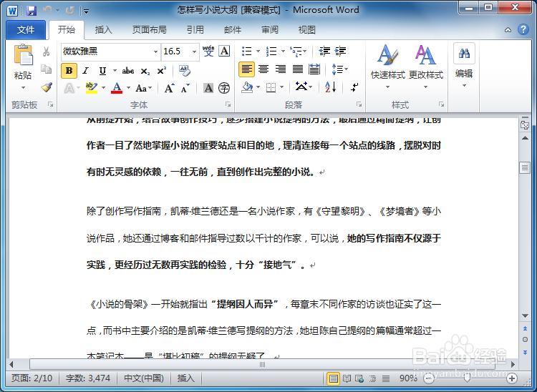
Task: Click the Cut scissors icon
Action: point(47,52)
